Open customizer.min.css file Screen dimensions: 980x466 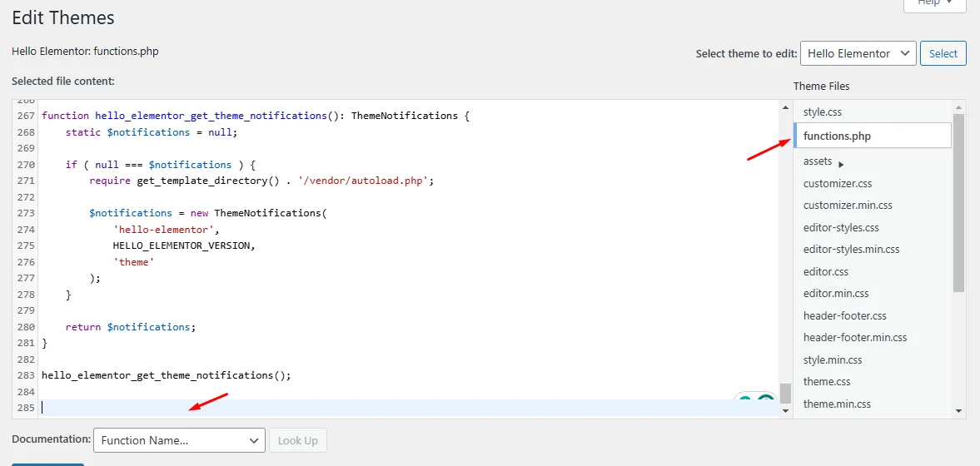pyautogui.click(x=848, y=205)
